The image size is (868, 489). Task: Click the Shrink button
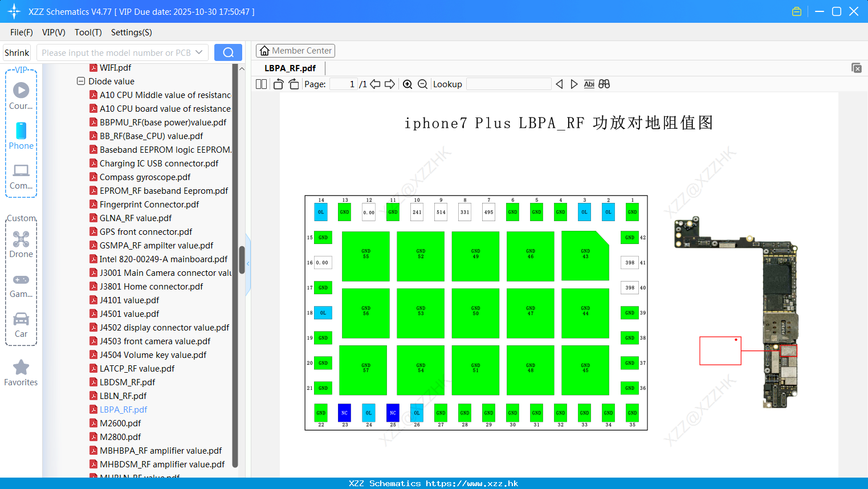17,52
